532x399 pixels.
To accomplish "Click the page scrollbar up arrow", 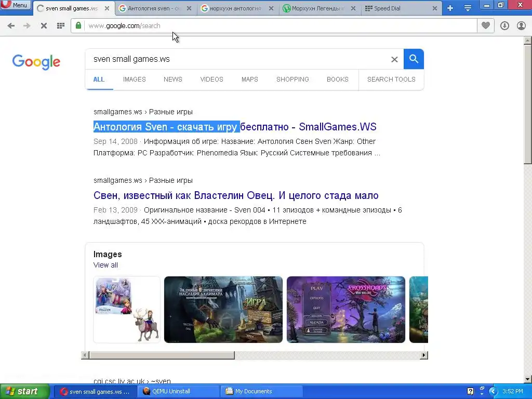I will (x=528, y=41).
